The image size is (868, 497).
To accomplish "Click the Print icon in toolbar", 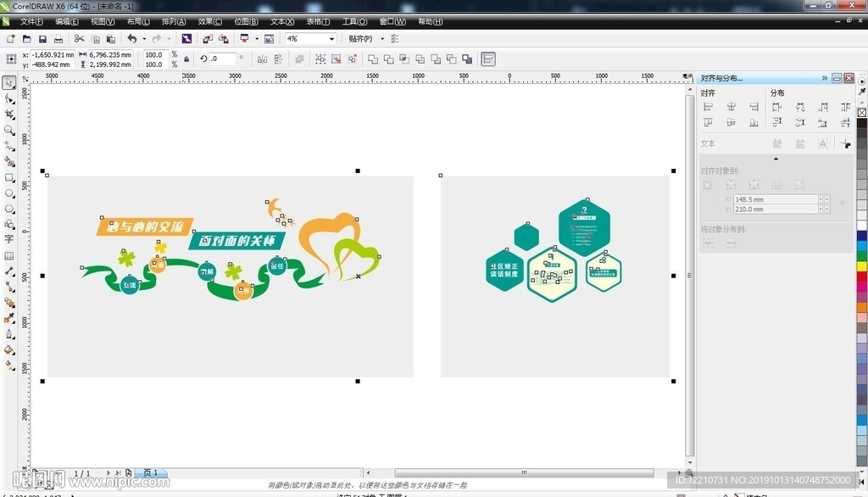I will tap(58, 39).
